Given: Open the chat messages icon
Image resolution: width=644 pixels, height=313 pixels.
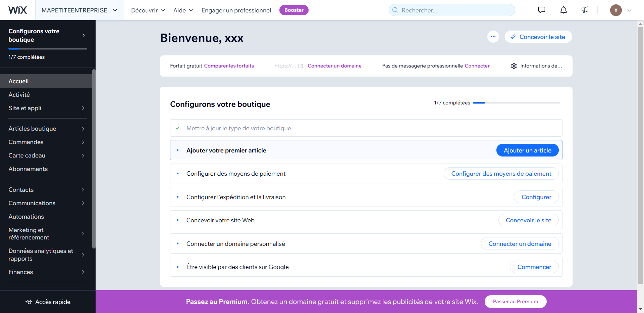Looking at the screenshot, I should pyautogui.click(x=541, y=10).
